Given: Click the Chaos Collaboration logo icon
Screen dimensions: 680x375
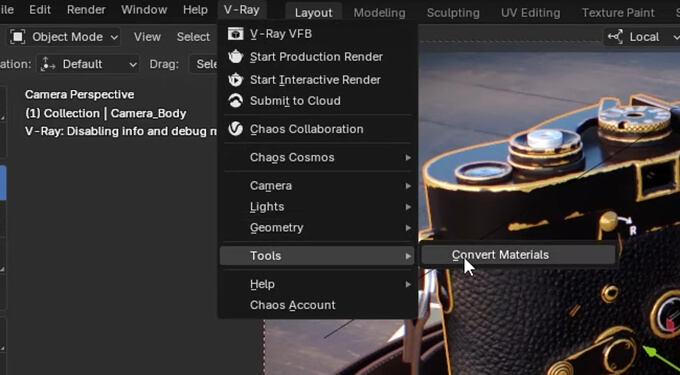Looking at the screenshot, I should tap(235, 129).
